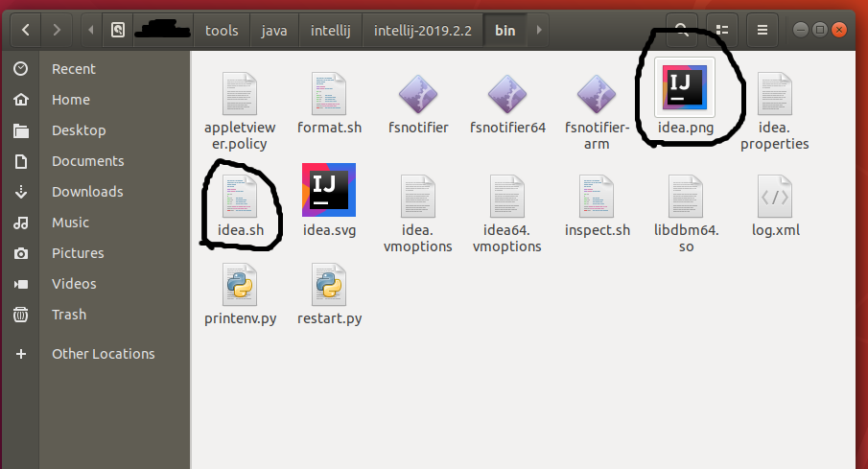Select the idea.png image file
Screen dimensions: 868x469
click(x=686, y=96)
